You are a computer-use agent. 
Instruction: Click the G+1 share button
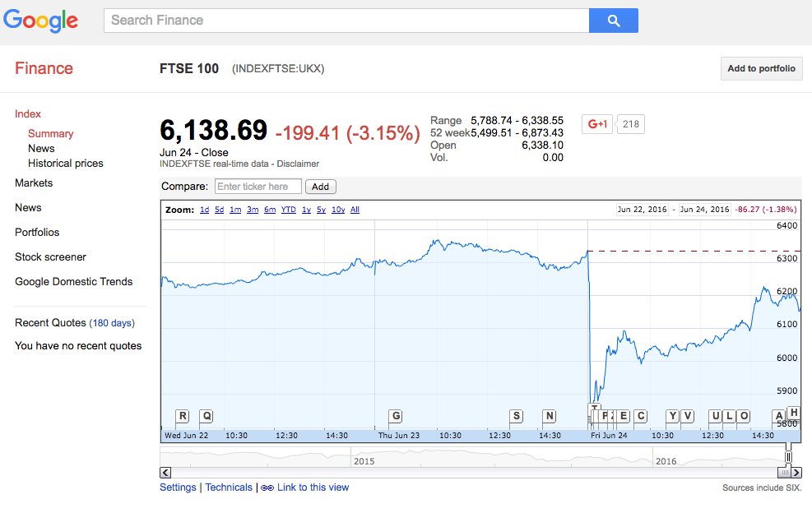(x=597, y=124)
